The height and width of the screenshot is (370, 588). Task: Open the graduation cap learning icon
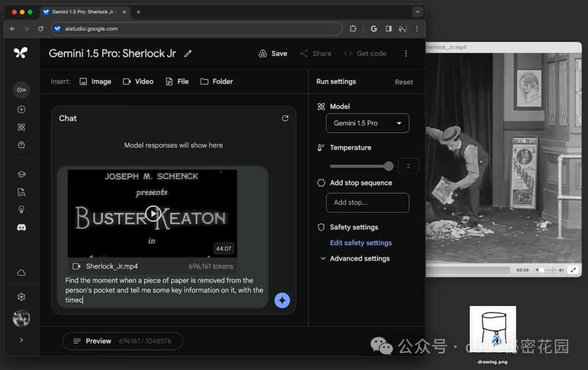coord(21,174)
